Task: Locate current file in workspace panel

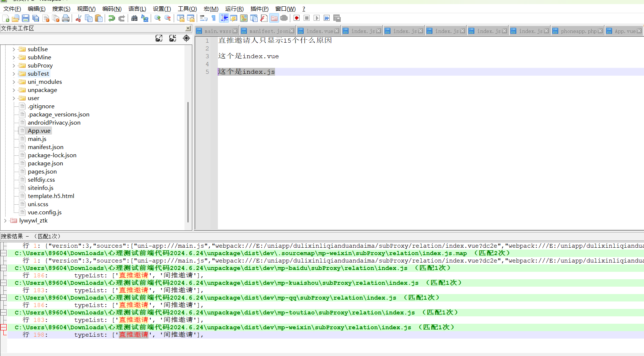Action: [x=186, y=38]
